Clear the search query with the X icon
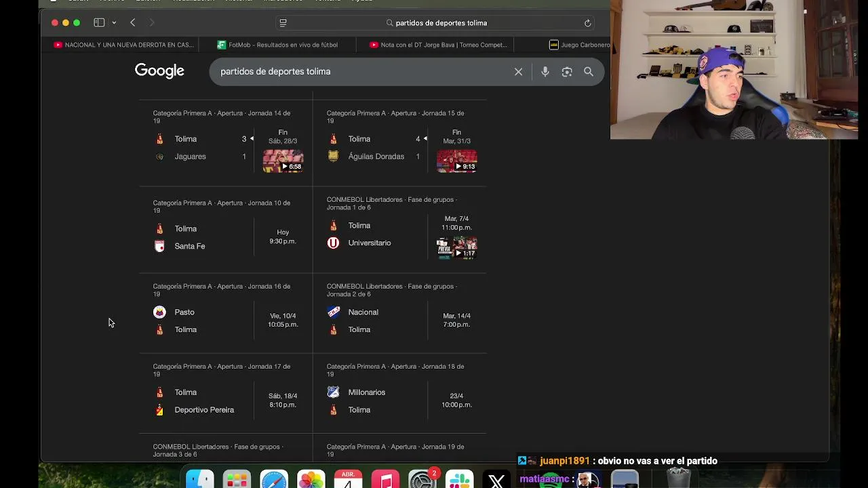 point(518,72)
